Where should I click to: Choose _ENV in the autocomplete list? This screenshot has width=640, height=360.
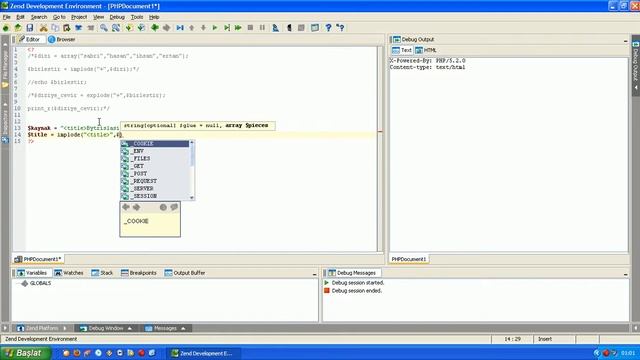point(155,151)
